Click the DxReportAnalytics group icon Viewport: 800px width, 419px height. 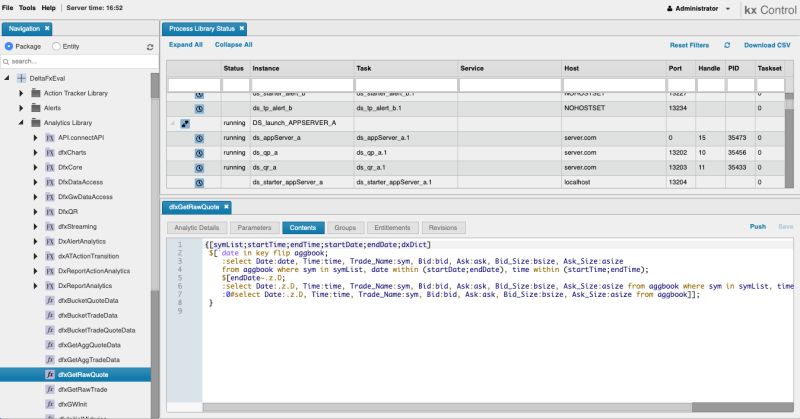(x=50, y=286)
